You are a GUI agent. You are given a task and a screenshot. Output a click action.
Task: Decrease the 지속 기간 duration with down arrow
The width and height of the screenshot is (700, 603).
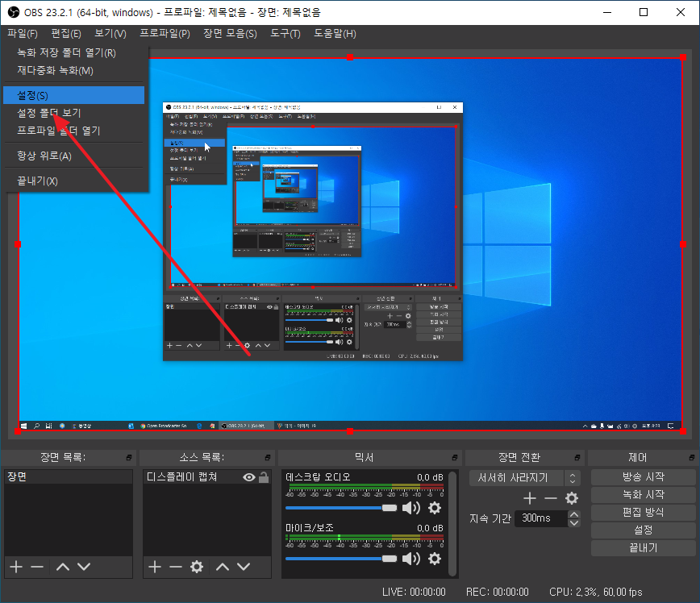(x=574, y=523)
